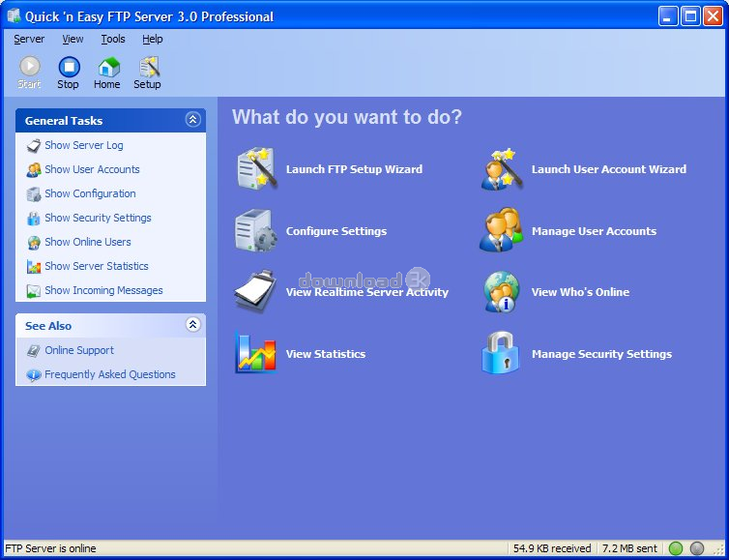Open the Show Configuration link

(x=90, y=194)
